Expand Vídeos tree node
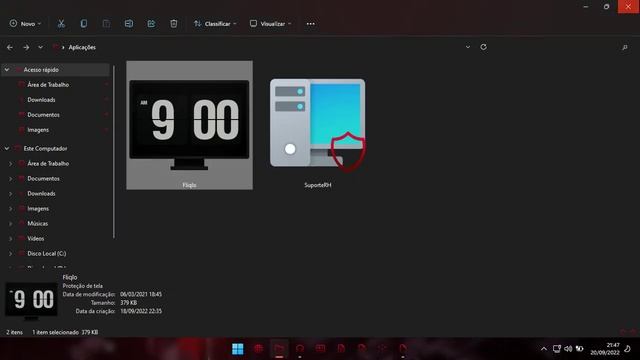 [11, 239]
